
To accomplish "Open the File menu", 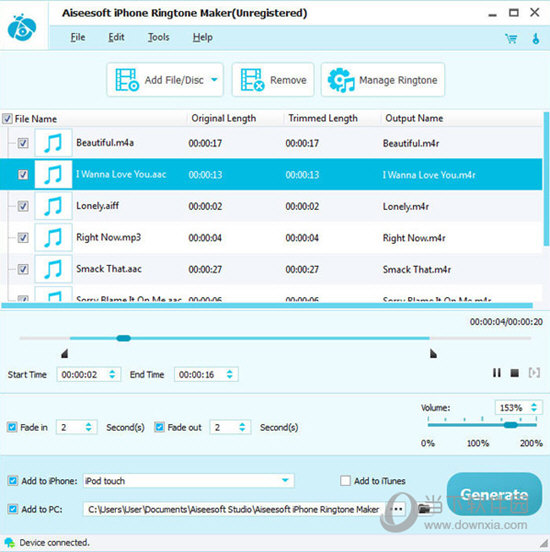I will (77, 37).
